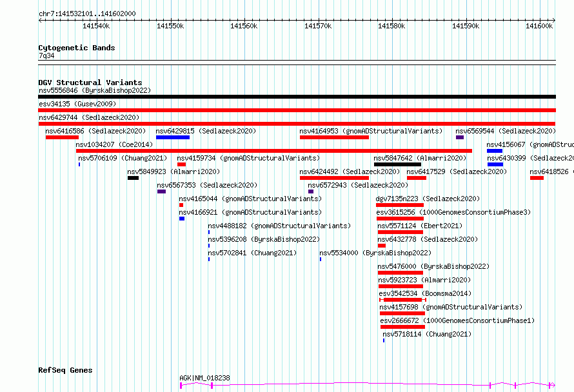Open the esv34135 (Gusev2009) variant label
The height and width of the screenshot is (392, 574).
[x=77, y=104]
